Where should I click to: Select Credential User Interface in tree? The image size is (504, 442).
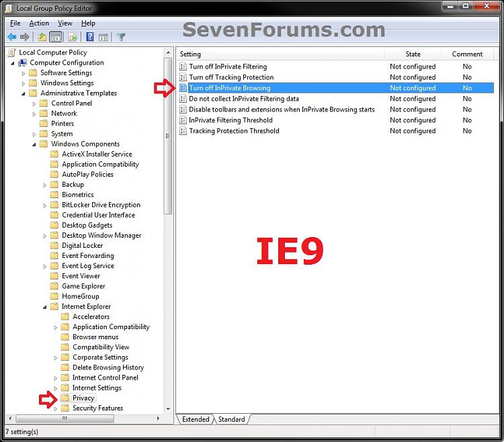point(98,215)
